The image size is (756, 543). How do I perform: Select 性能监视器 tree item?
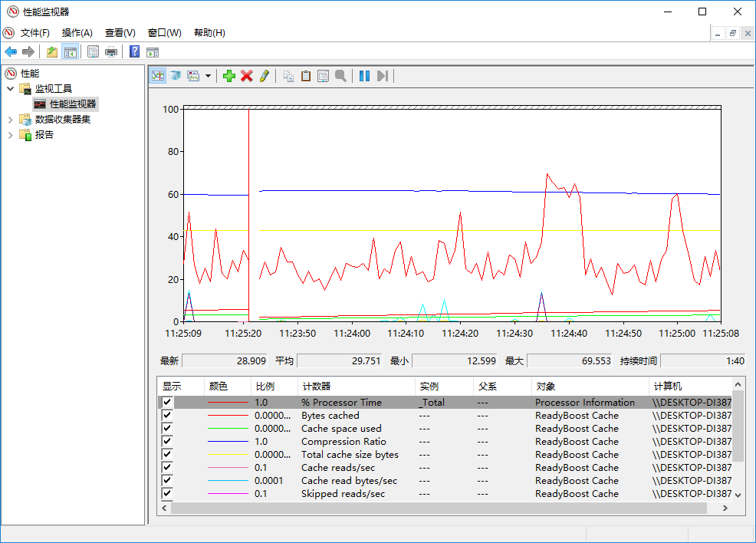click(73, 104)
